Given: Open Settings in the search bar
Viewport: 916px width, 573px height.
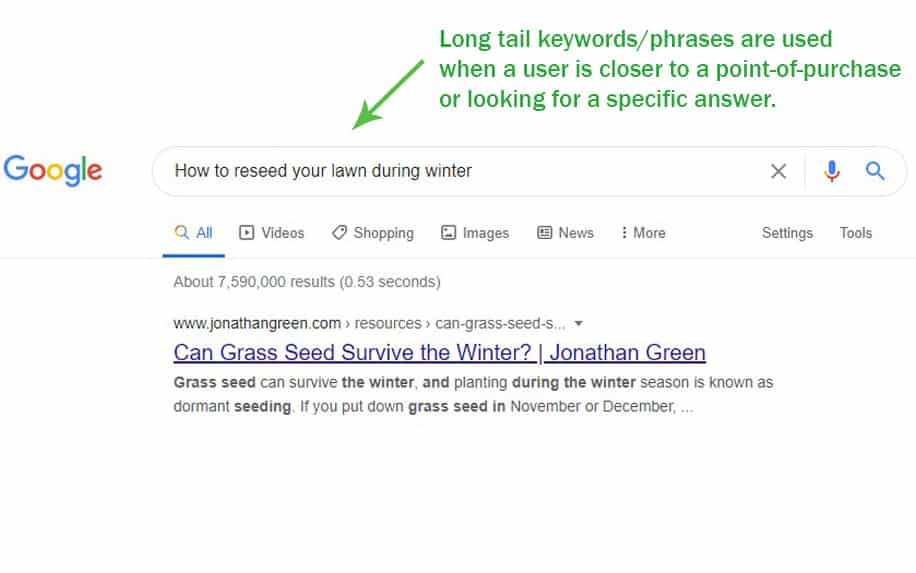Looking at the screenshot, I should 787,232.
